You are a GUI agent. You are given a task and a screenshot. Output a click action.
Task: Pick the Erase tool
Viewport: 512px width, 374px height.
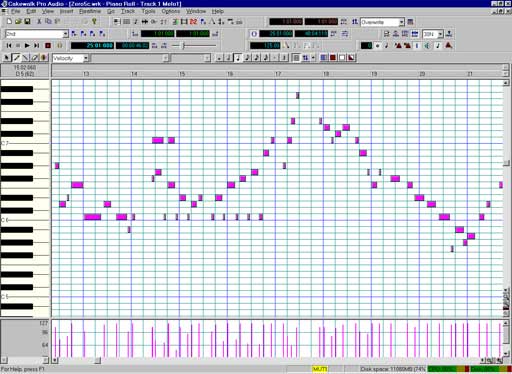point(34,58)
